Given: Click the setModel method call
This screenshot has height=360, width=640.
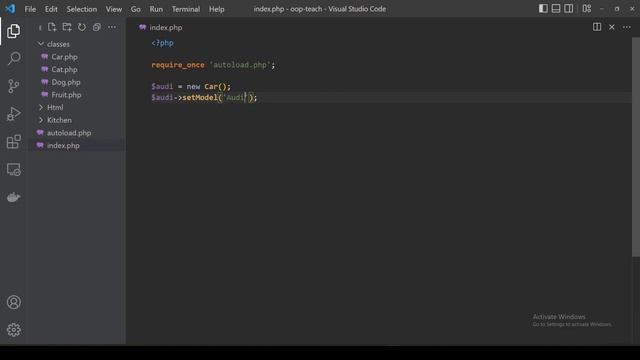Looking at the screenshot, I should tap(200, 98).
